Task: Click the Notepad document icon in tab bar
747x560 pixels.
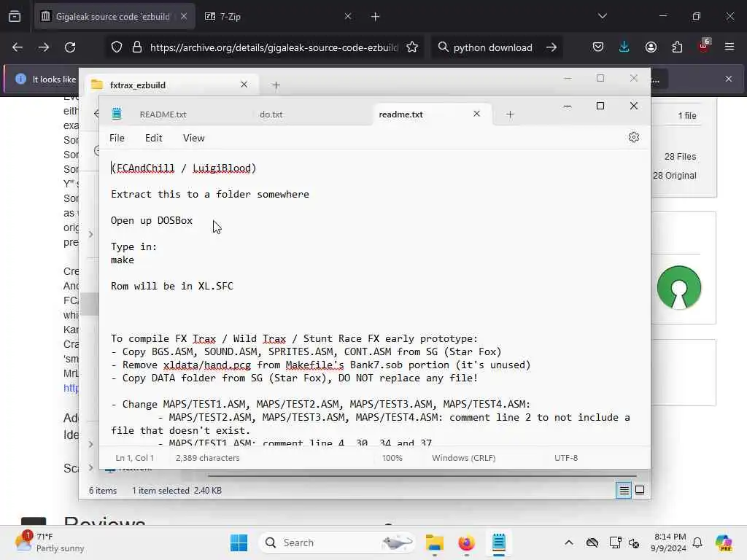Action: [116, 114]
